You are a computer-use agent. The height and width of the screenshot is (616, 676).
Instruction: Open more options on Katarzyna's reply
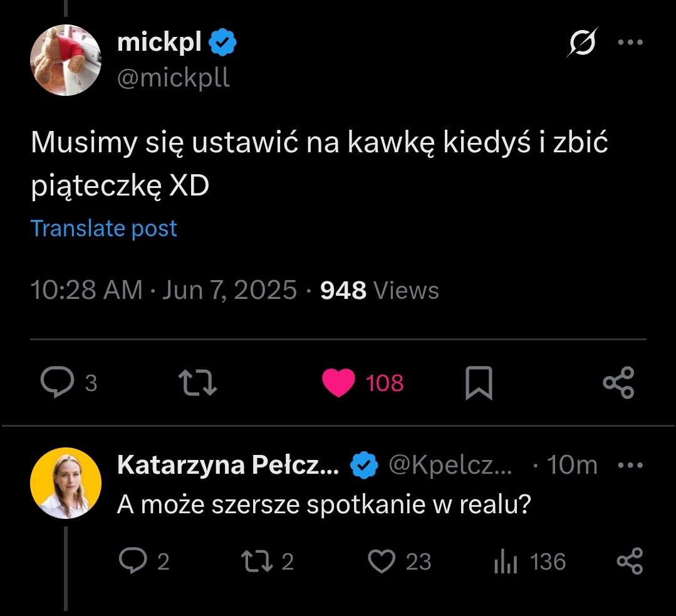630,466
